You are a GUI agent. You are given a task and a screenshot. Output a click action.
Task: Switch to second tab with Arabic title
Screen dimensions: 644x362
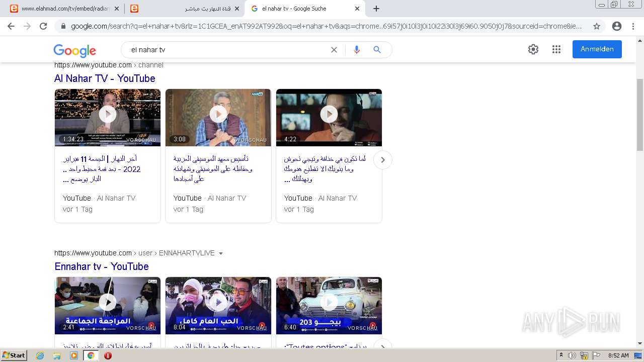click(x=184, y=9)
